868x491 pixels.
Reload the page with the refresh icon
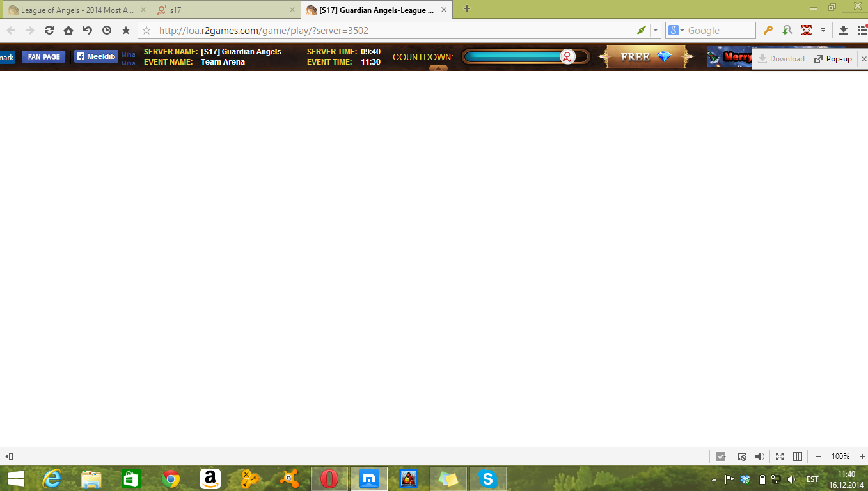click(x=49, y=30)
